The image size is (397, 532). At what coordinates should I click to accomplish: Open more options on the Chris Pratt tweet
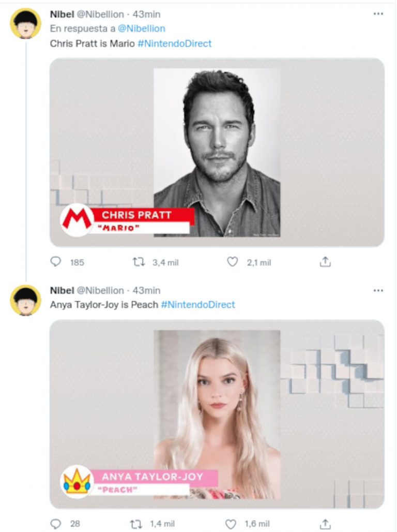point(378,14)
